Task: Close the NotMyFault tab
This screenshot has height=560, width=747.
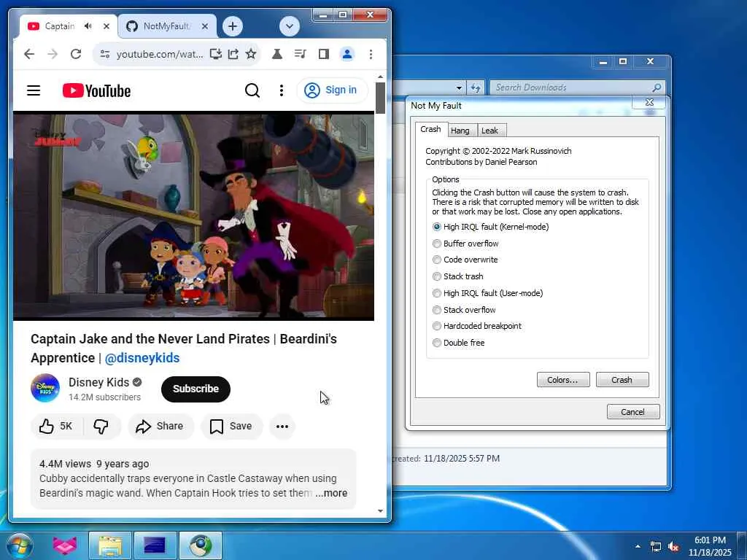Action: tap(205, 26)
